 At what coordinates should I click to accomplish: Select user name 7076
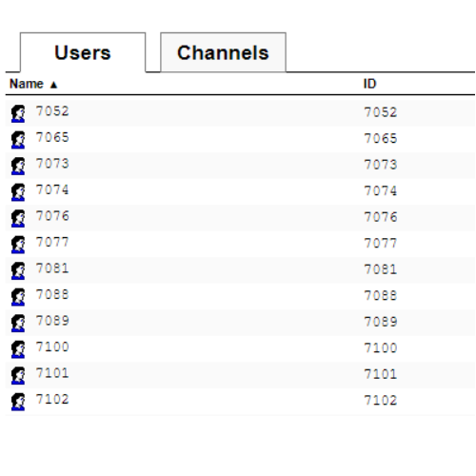click(x=52, y=216)
